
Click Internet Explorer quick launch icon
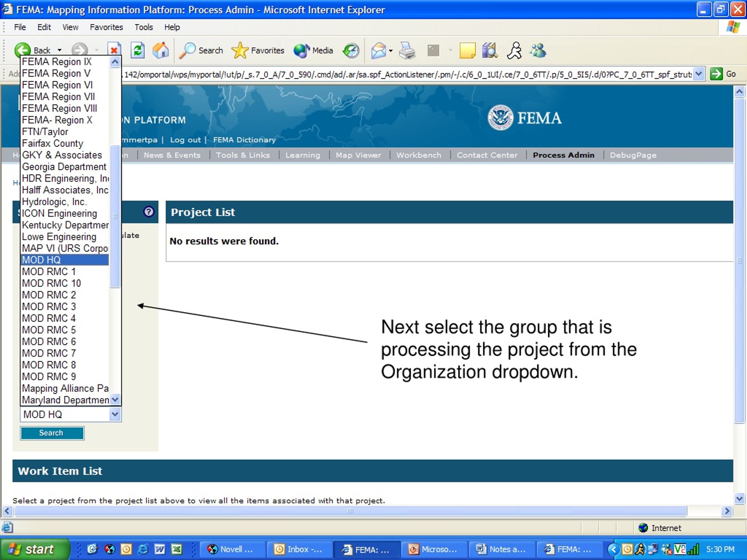coord(143,549)
